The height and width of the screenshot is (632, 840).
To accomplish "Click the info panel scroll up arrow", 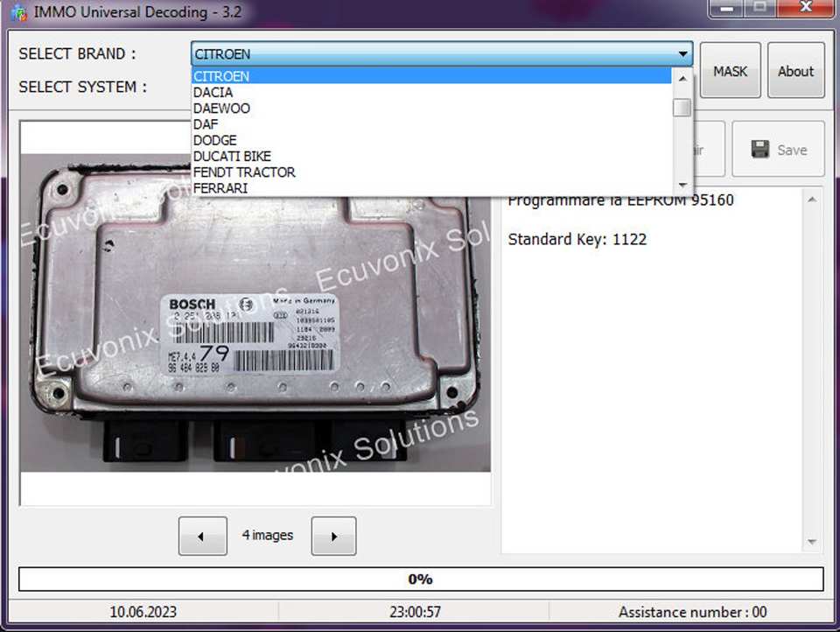I will point(812,200).
